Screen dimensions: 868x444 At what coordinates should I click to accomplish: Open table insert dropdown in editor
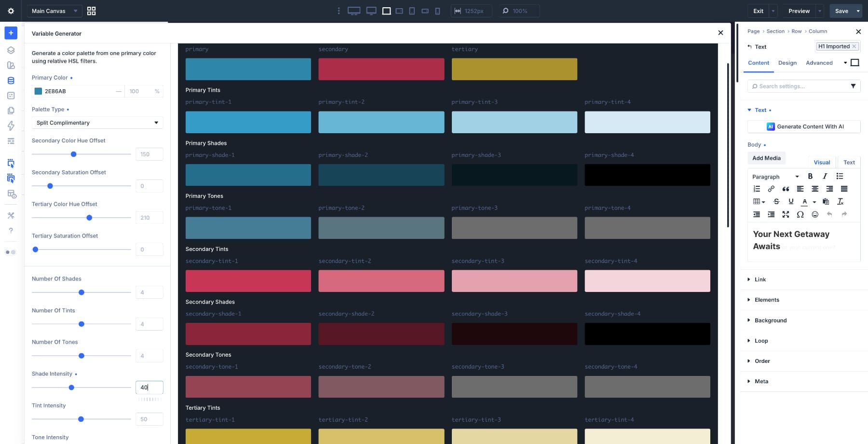[759, 201]
